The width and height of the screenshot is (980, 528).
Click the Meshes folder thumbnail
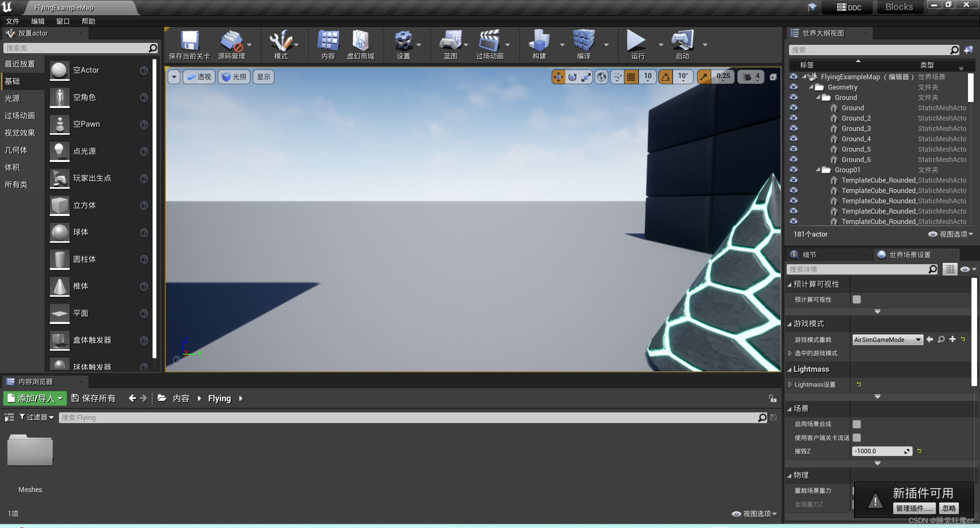coord(30,451)
